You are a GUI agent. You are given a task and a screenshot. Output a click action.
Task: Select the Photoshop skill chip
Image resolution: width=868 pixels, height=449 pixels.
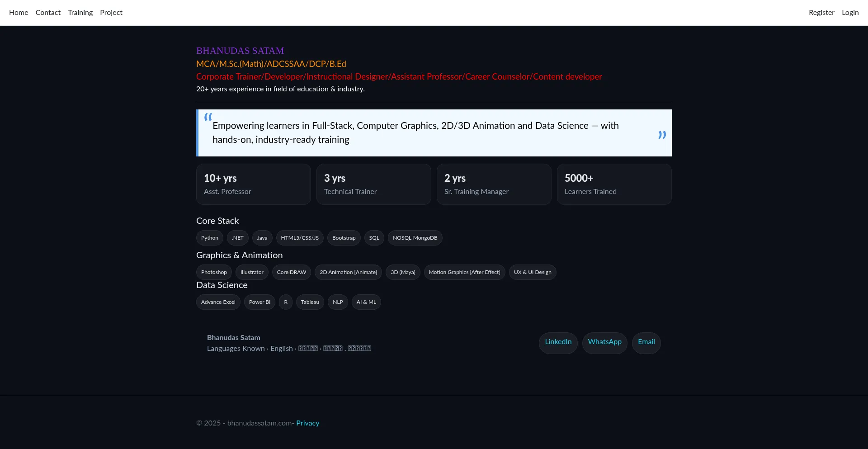(214, 272)
